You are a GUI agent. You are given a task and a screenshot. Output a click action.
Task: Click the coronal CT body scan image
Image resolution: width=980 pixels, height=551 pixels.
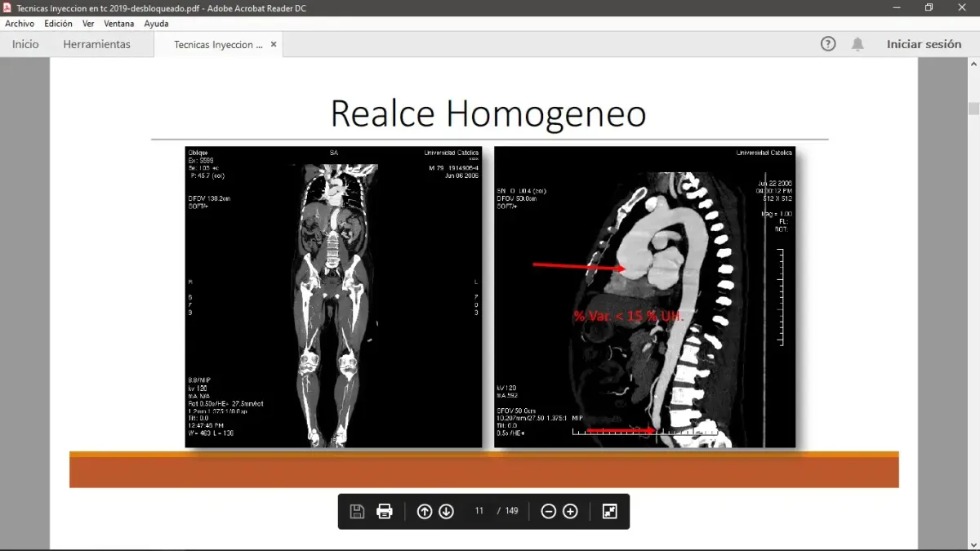point(333,297)
